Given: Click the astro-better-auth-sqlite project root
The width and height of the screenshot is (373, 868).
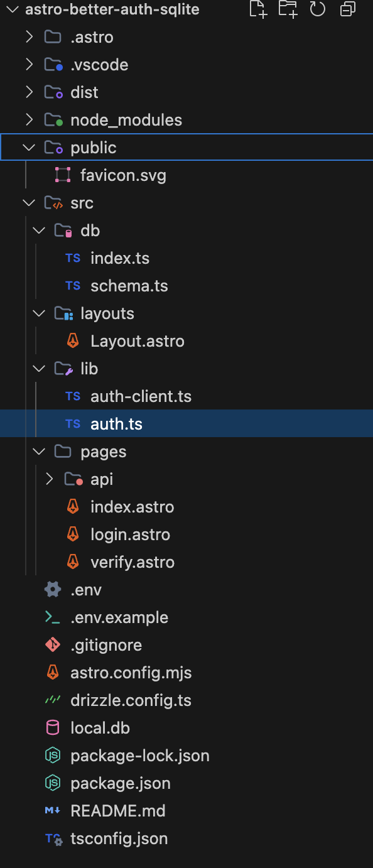Looking at the screenshot, I should pos(111,9).
